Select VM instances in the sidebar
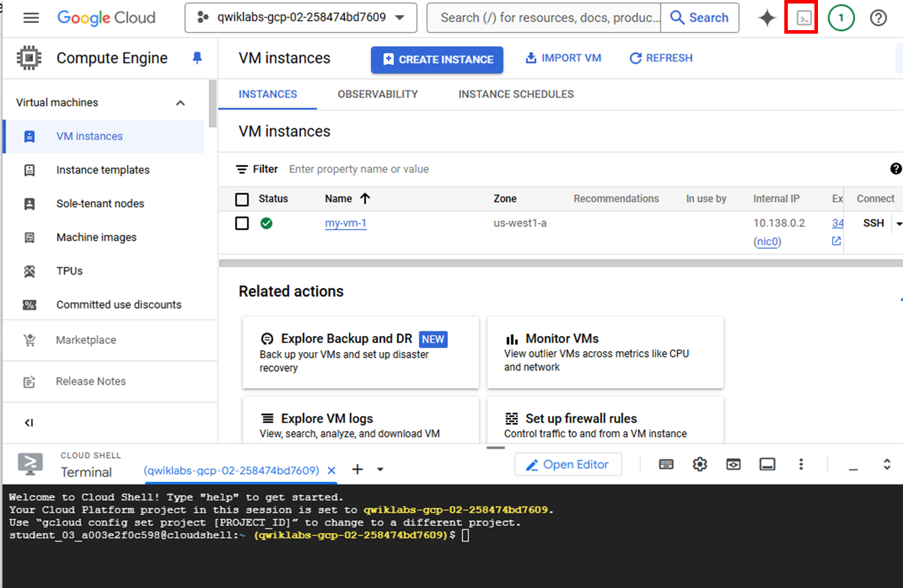903x588 pixels. (104, 136)
